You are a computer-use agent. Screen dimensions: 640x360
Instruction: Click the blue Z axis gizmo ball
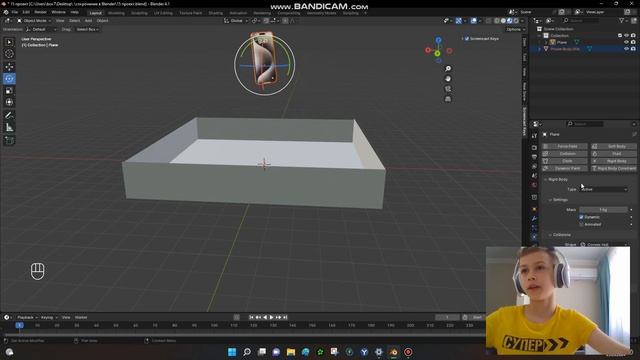pyautogui.click(x=438, y=40)
